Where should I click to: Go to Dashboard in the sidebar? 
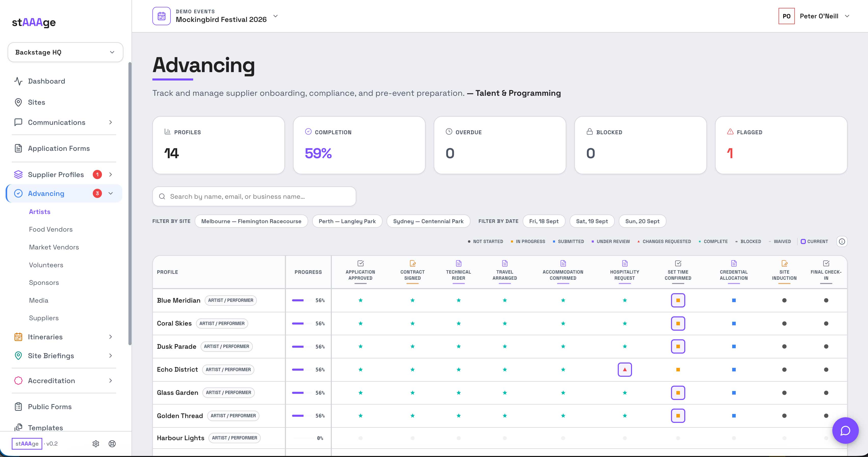point(46,81)
